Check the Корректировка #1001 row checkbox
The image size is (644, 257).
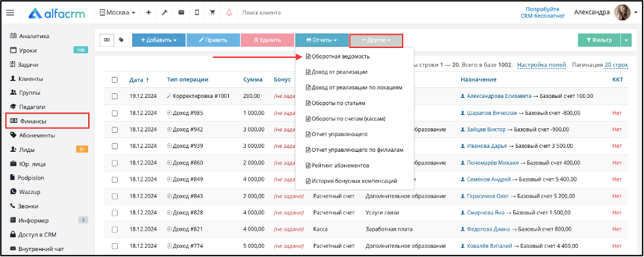pyautogui.click(x=115, y=96)
